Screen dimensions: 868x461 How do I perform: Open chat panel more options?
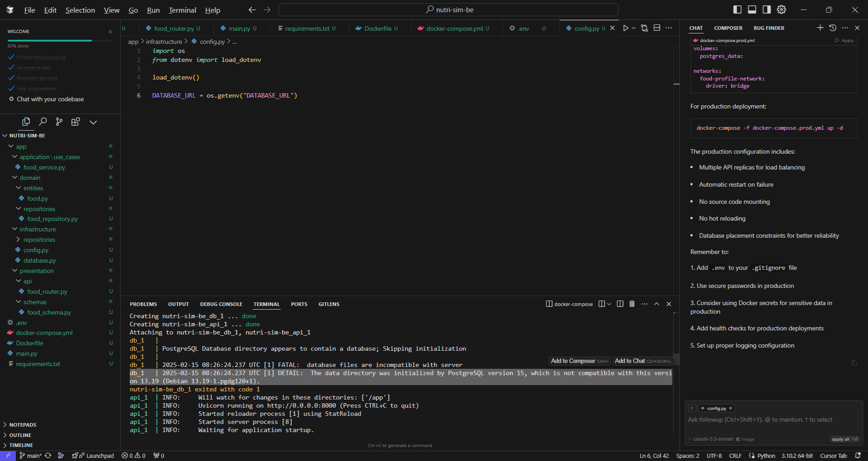click(x=845, y=28)
